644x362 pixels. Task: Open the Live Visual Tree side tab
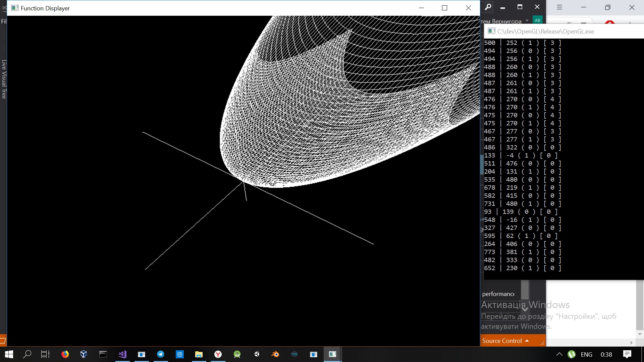pos(4,79)
